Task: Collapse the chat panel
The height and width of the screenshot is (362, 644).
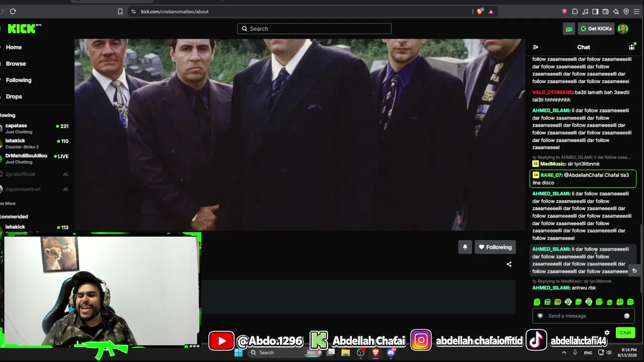Action: (x=535, y=47)
